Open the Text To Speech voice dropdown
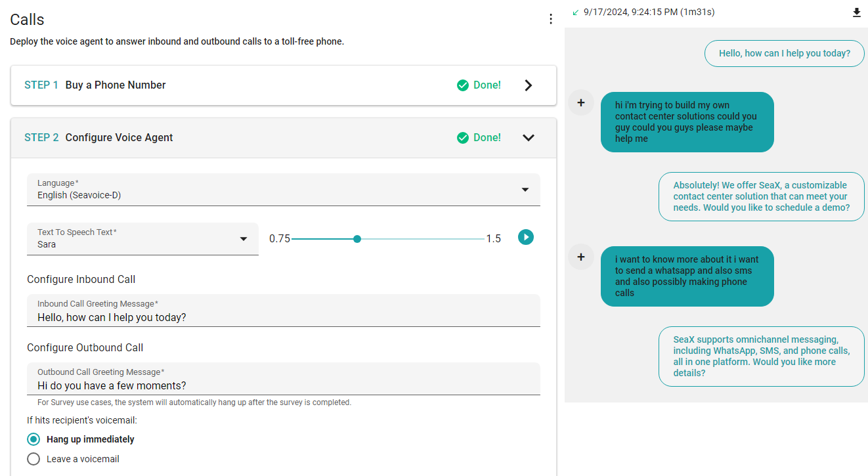The height and width of the screenshot is (476, 868). click(x=244, y=239)
